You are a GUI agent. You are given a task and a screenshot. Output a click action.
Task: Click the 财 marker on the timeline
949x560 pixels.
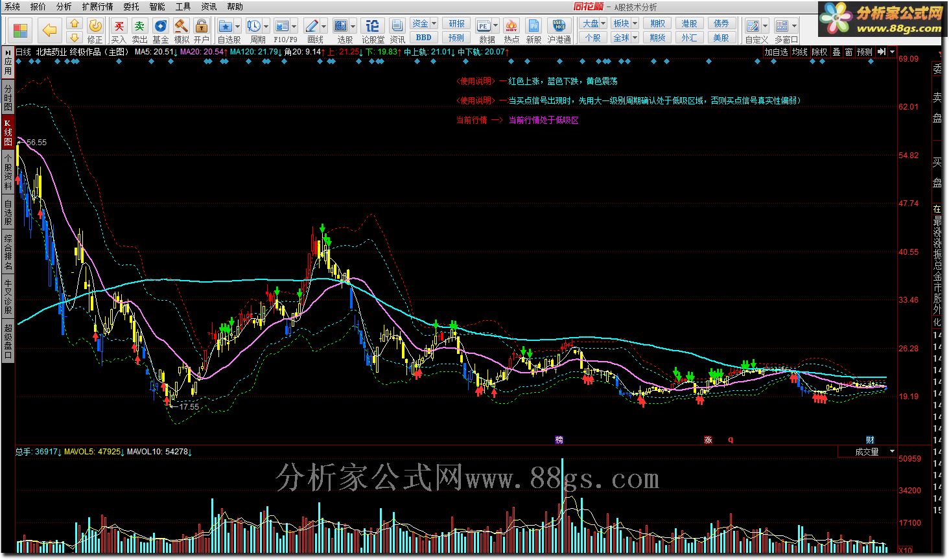tap(870, 439)
